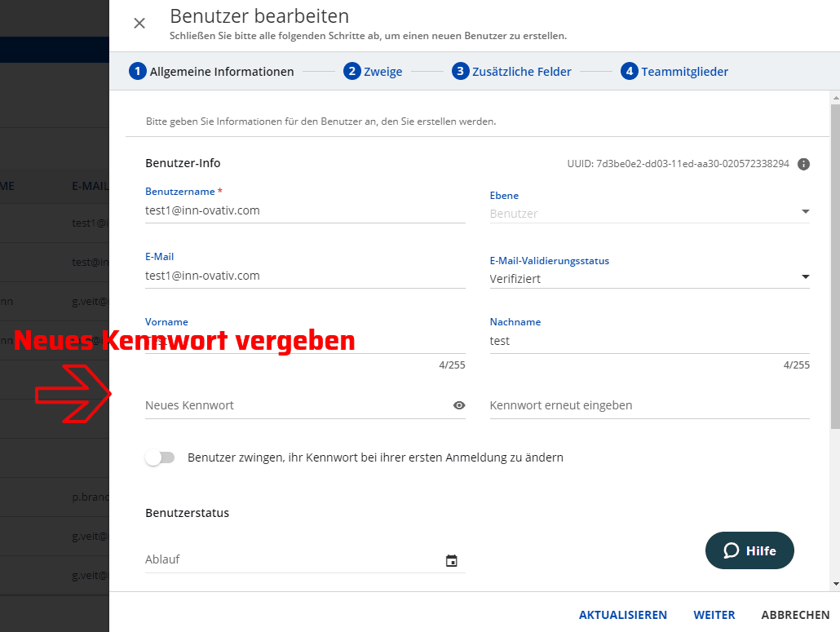Image resolution: width=840 pixels, height=632 pixels.
Task: Open the Ablauf calendar date picker
Action: (452, 560)
